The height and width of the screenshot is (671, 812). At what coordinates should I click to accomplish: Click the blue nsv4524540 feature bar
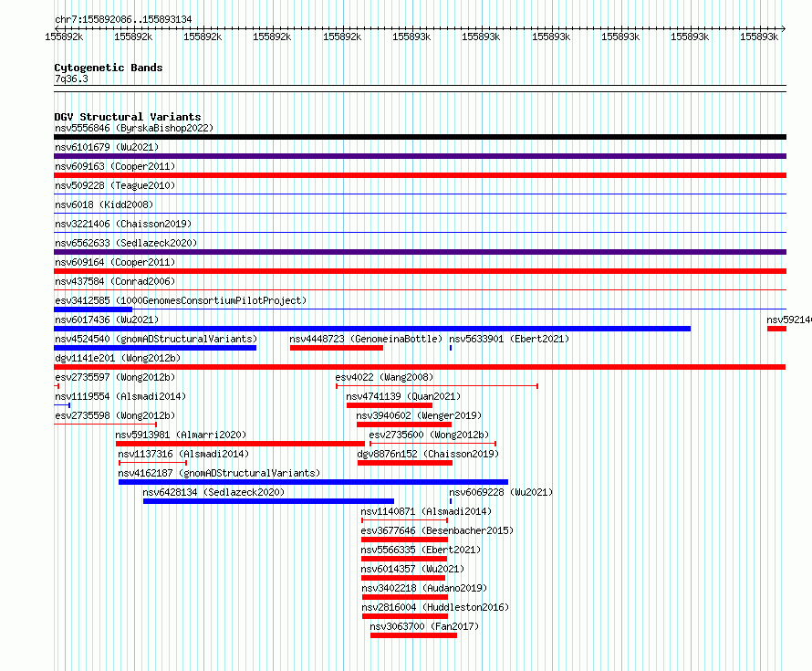click(x=155, y=348)
